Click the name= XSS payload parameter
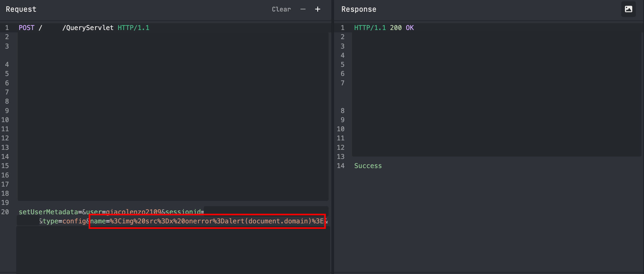Screen dimensions: 644x274 [x=207, y=221]
